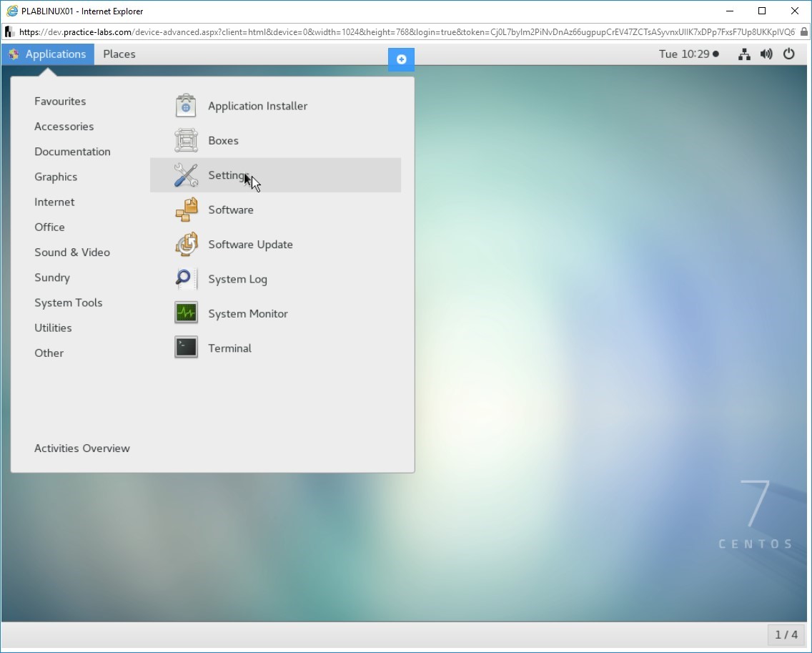The height and width of the screenshot is (653, 812).
Task: Click the volume speaker icon
Action: tap(766, 54)
